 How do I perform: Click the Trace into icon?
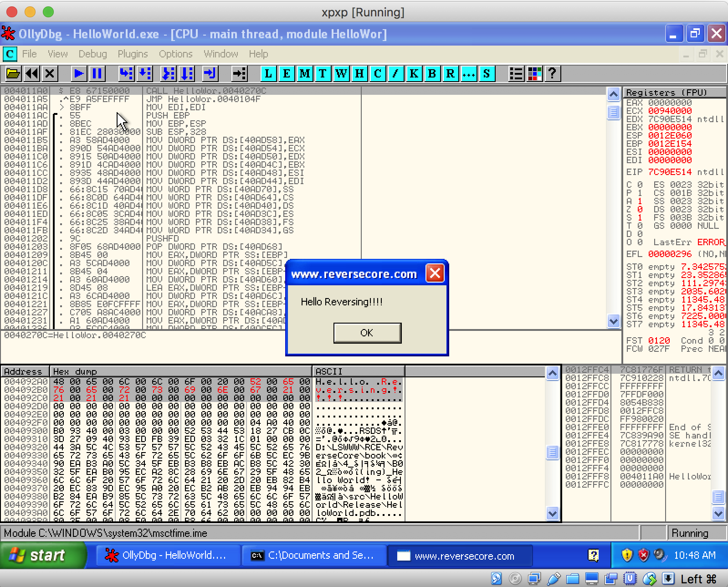[169, 73]
